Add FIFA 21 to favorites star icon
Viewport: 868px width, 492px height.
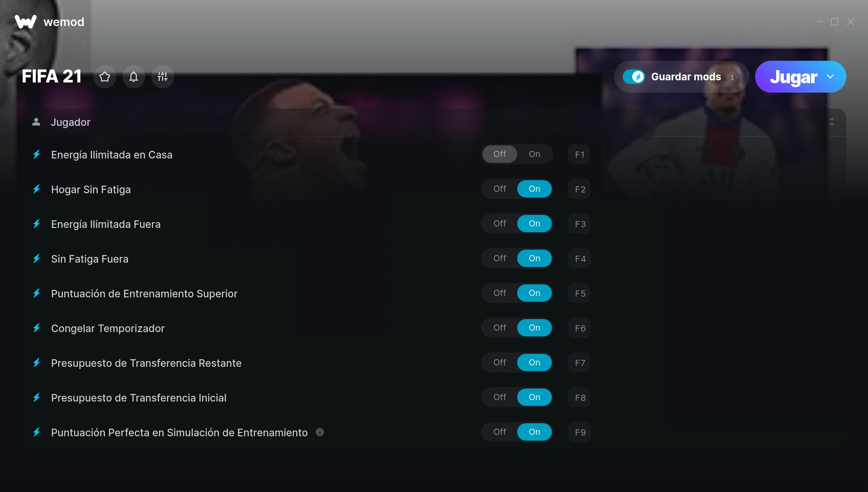pos(105,77)
